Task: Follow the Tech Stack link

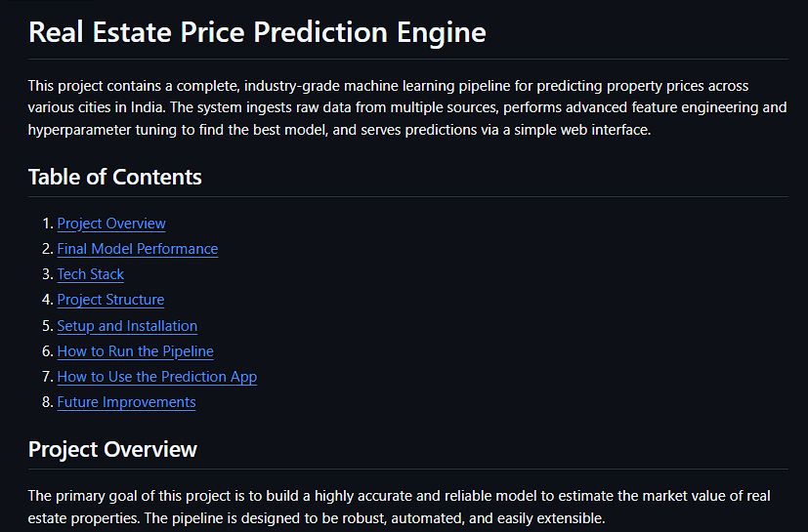Action: pos(90,274)
